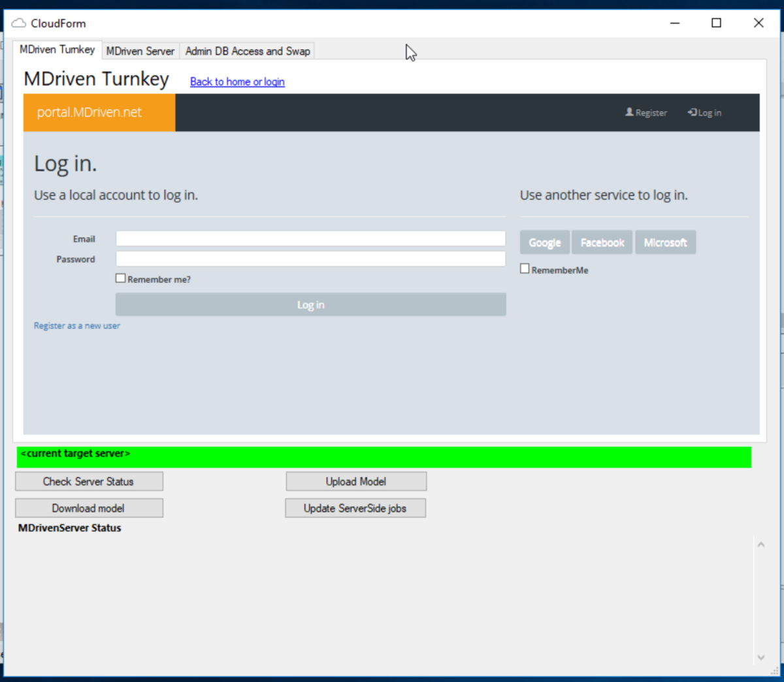Open the MDriven Server tab

pyautogui.click(x=140, y=51)
